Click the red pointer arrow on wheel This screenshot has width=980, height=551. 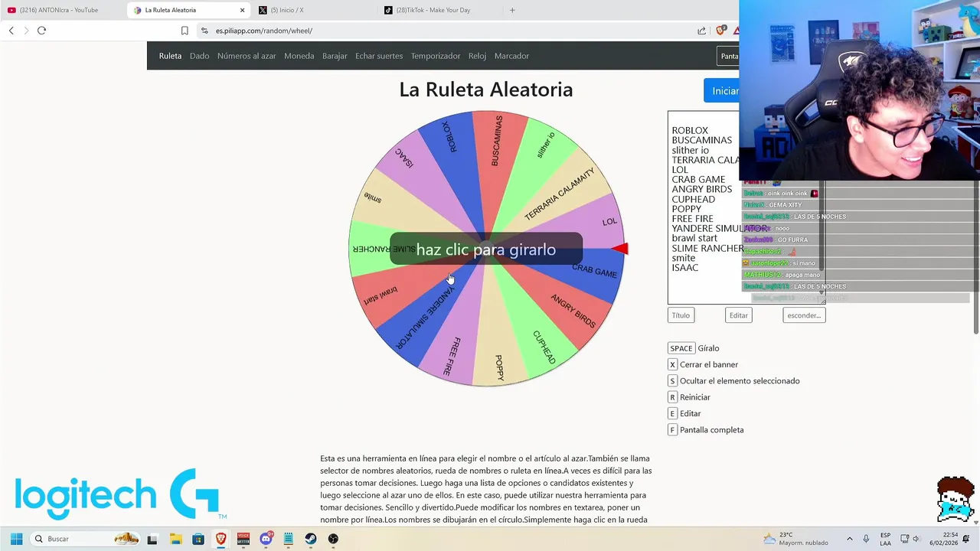point(620,249)
